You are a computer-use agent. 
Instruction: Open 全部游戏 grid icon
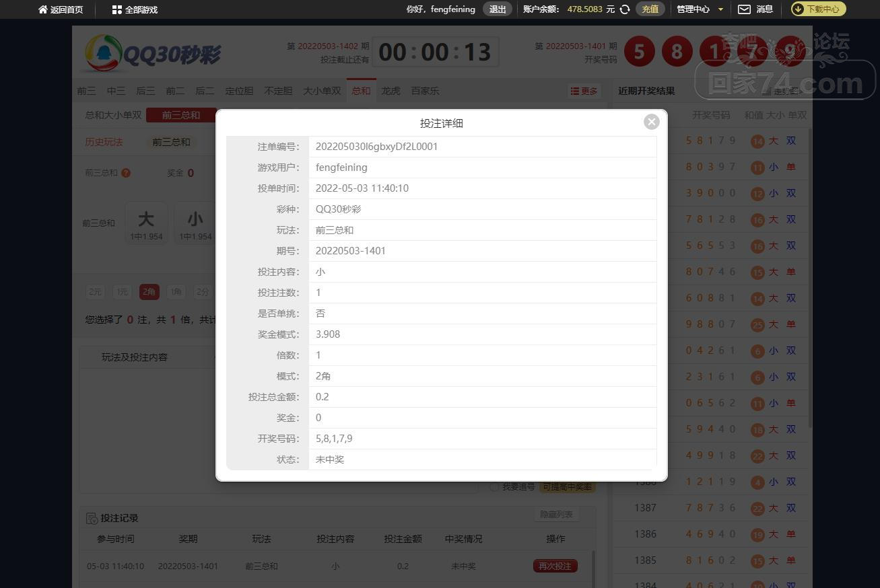pos(117,9)
